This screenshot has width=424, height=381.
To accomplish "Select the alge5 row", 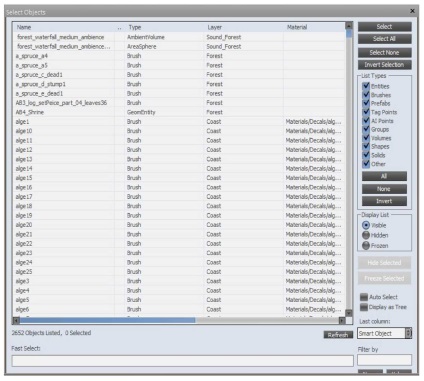I will click(x=179, y=300).
